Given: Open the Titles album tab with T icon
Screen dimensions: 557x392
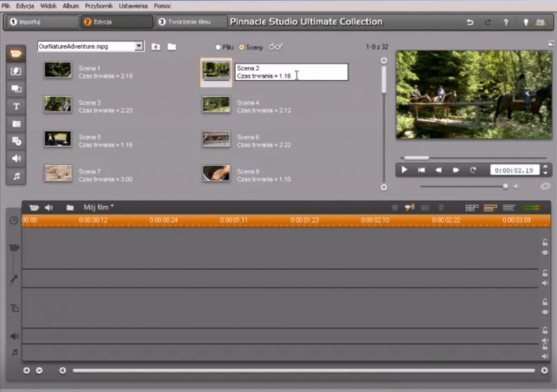Looking at the screenshot, I should point(16,107).
